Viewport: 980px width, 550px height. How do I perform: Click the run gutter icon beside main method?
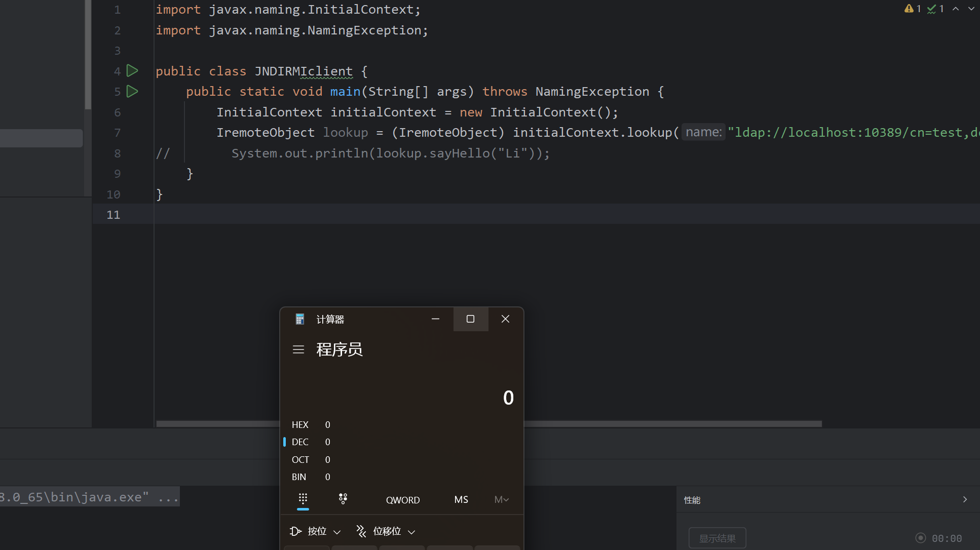click(x=132, y=92)
